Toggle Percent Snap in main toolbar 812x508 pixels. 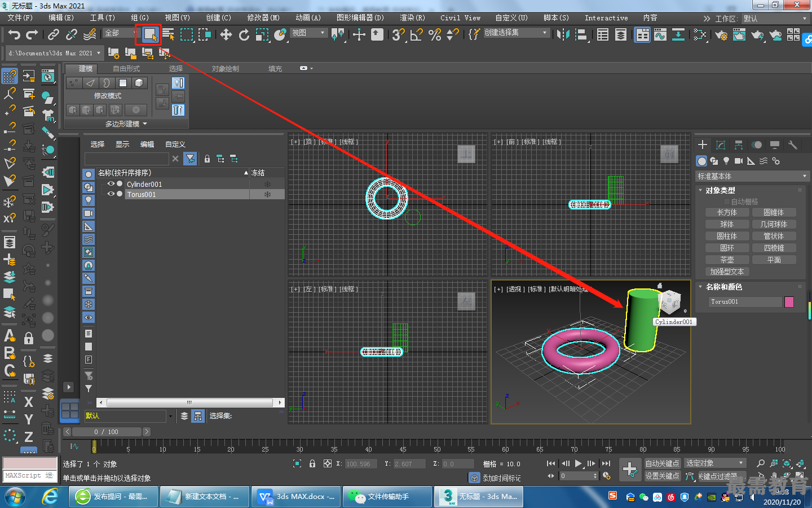tap(435, 35)
